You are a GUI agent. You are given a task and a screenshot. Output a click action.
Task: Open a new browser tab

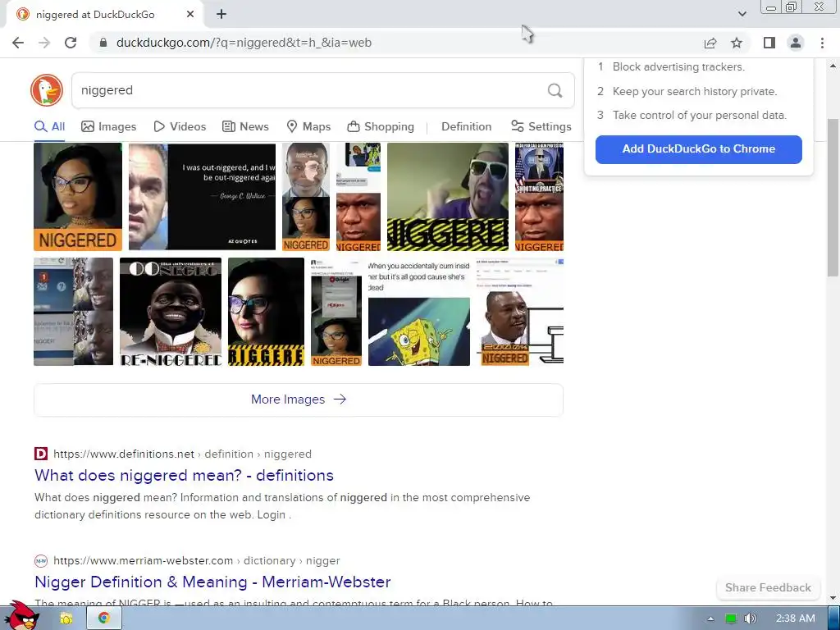point(221,15)
